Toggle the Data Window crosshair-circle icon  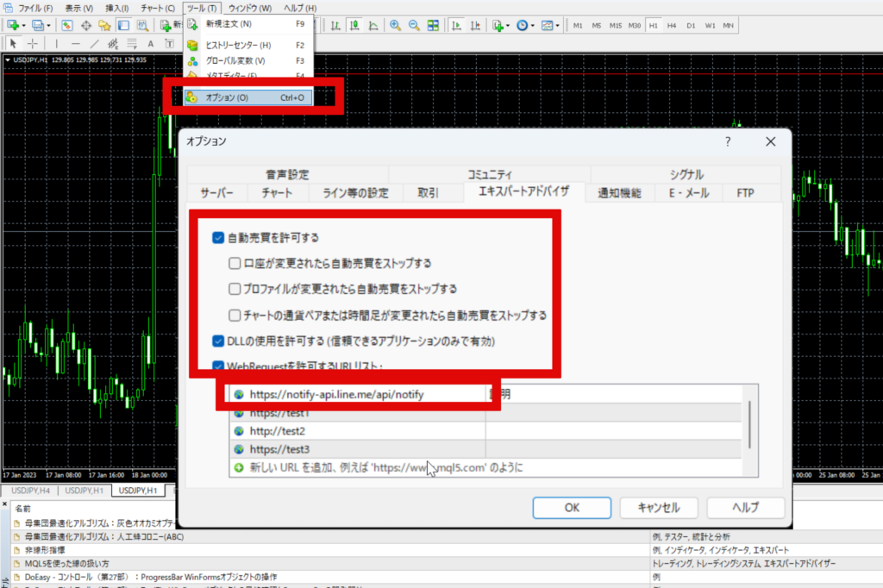86,25
